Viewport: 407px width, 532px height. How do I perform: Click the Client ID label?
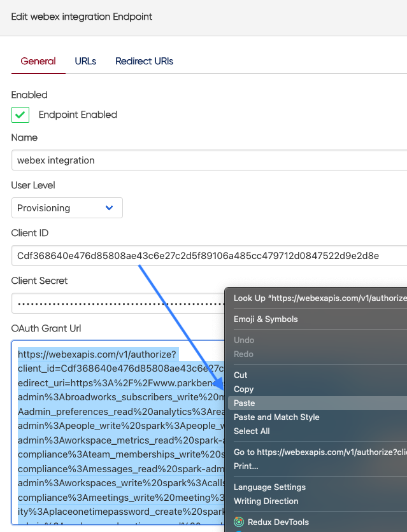[x=30, y=233]
